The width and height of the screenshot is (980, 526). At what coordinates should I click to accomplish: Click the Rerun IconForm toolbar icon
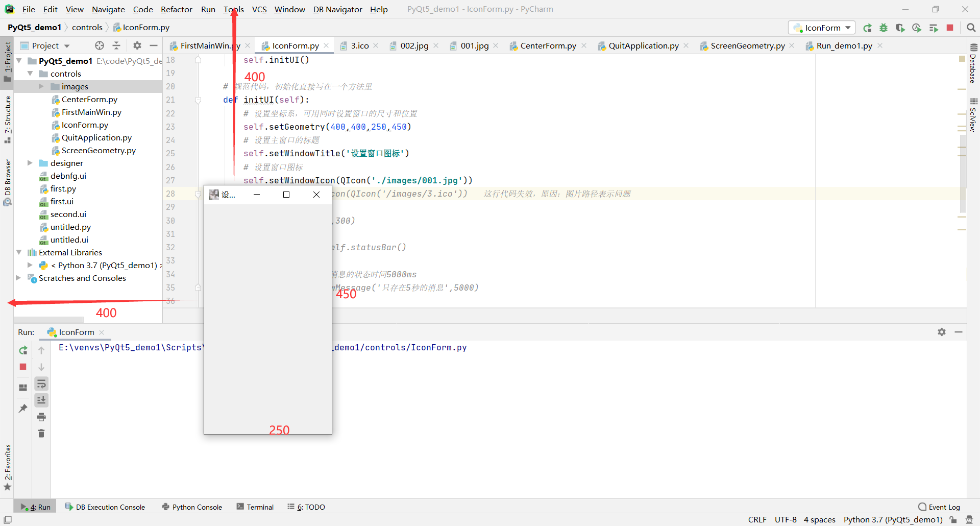coord(867,28)
